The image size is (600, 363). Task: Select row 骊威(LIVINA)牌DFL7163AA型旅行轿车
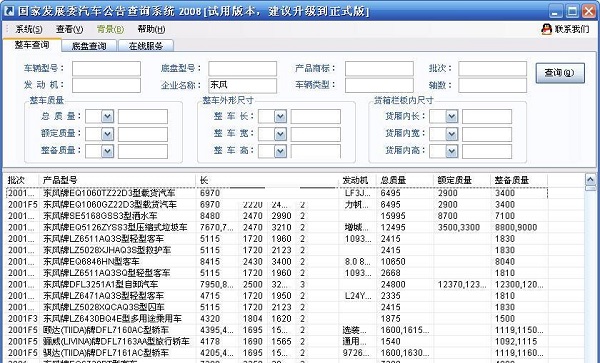click(x=277, y=341)
